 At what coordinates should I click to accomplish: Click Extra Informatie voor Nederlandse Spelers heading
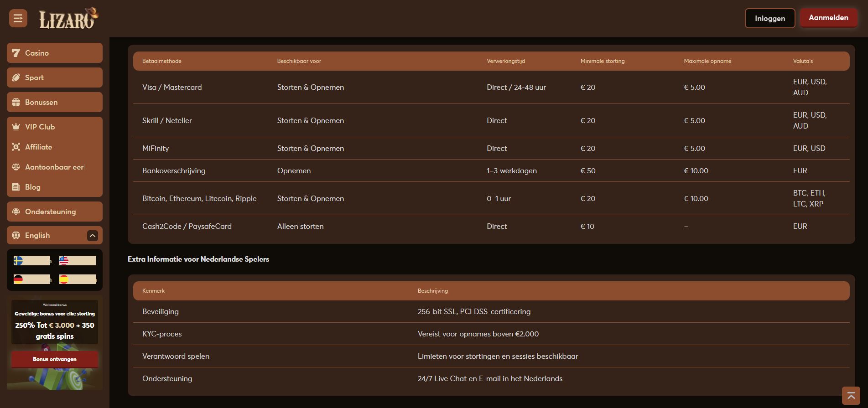tap(198, 259)
